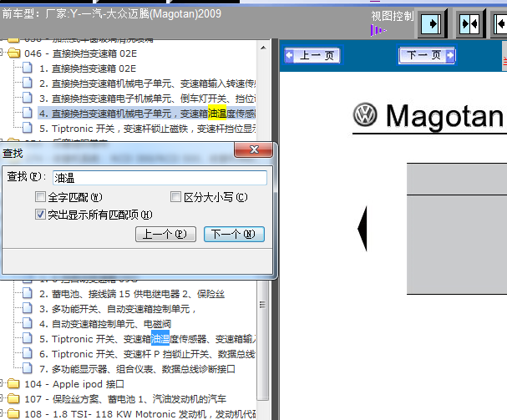Click page icon of 3. 多功能开关
This screenshot has width=507, height=420.
click(x=28, y=308)
